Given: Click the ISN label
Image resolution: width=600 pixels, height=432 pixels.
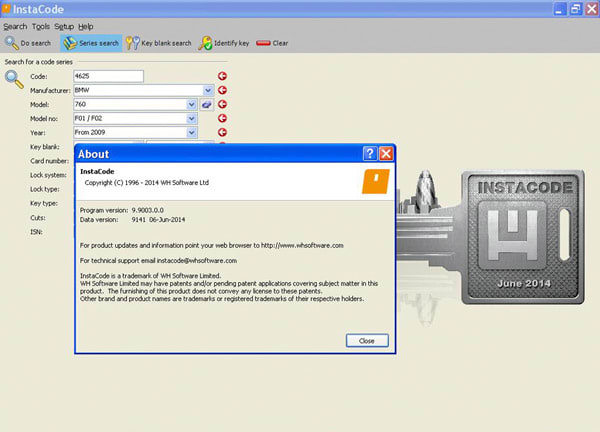Looking at the screenshot, I should tap(36, 232).
